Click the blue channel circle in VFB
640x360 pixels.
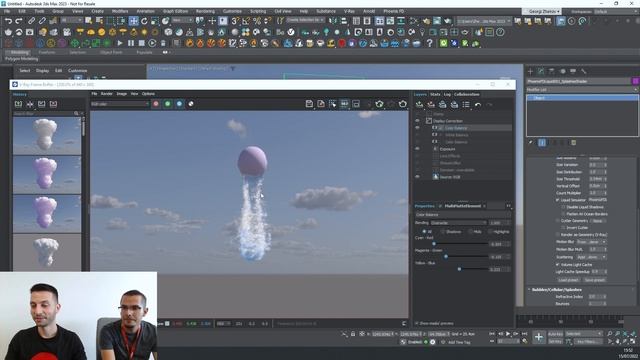(x=179, y=104)
